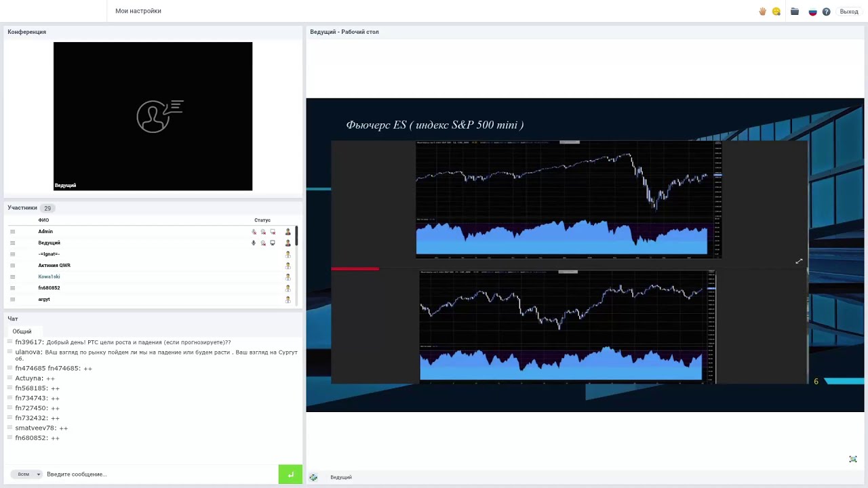The height and width of the screenshot is (488, 868).
Task: Open message menu icon beside fn734743 message
Action: (x=10, y=399)
